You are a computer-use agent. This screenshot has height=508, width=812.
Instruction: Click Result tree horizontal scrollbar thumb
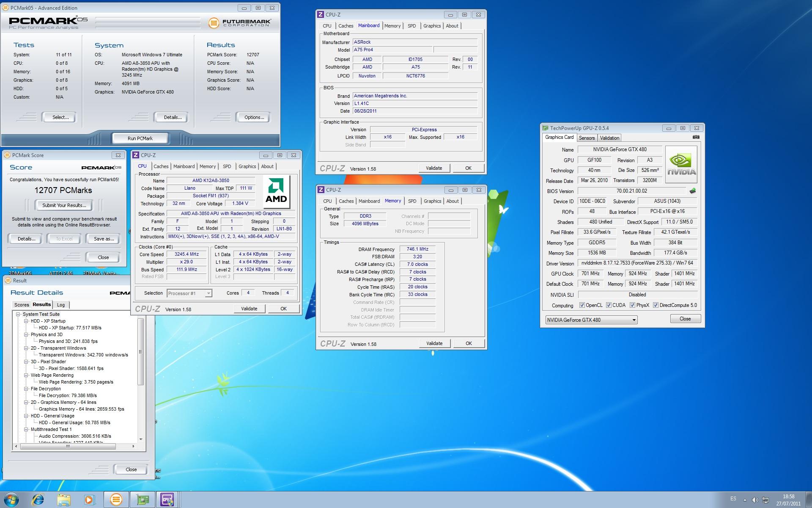68,446
